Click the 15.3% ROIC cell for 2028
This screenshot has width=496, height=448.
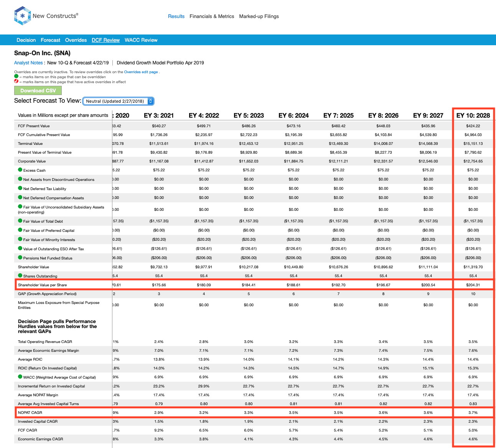473,368
